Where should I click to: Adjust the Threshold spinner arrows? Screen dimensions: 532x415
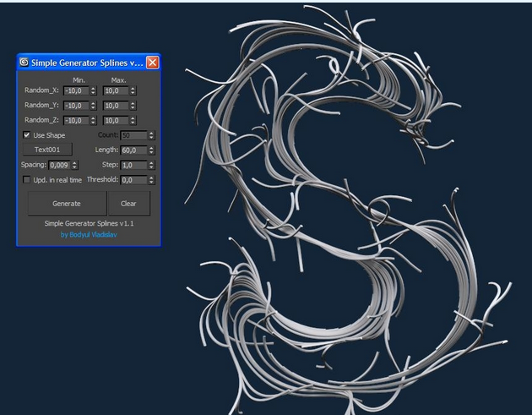coord(151,180)
